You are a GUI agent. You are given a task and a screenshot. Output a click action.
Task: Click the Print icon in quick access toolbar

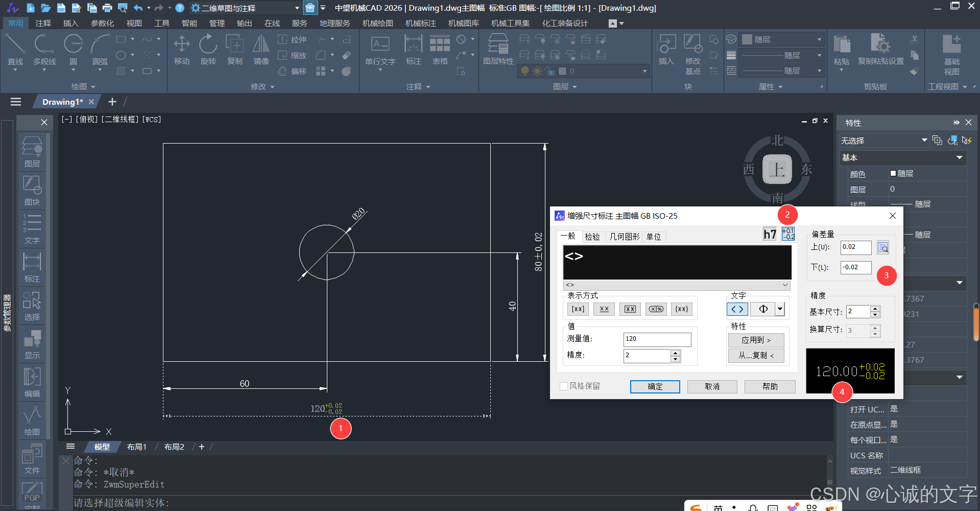pos(107,8)
